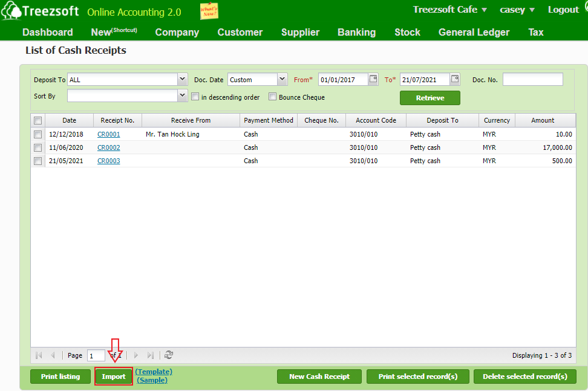Open the From date calendar picker
The width and height of the screenshot is (588, 391).
click(x=373, y=79)
